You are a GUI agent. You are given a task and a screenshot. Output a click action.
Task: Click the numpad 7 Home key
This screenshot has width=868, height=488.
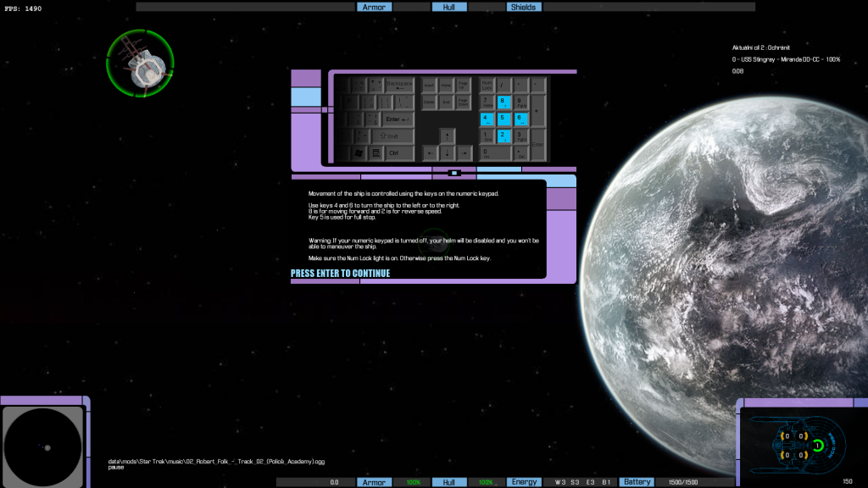point(487,103)
